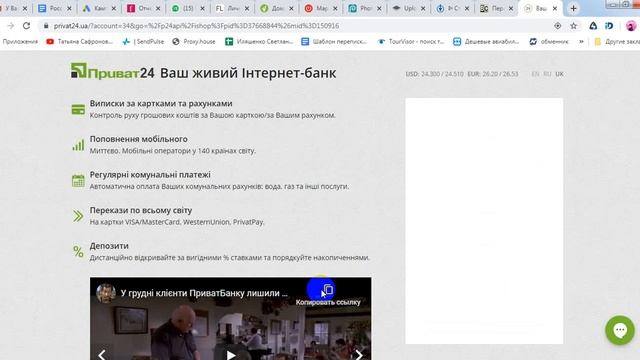Click the forward navigation arrow
This screenshot has height=360, width=640.
(x=11, y=26)
